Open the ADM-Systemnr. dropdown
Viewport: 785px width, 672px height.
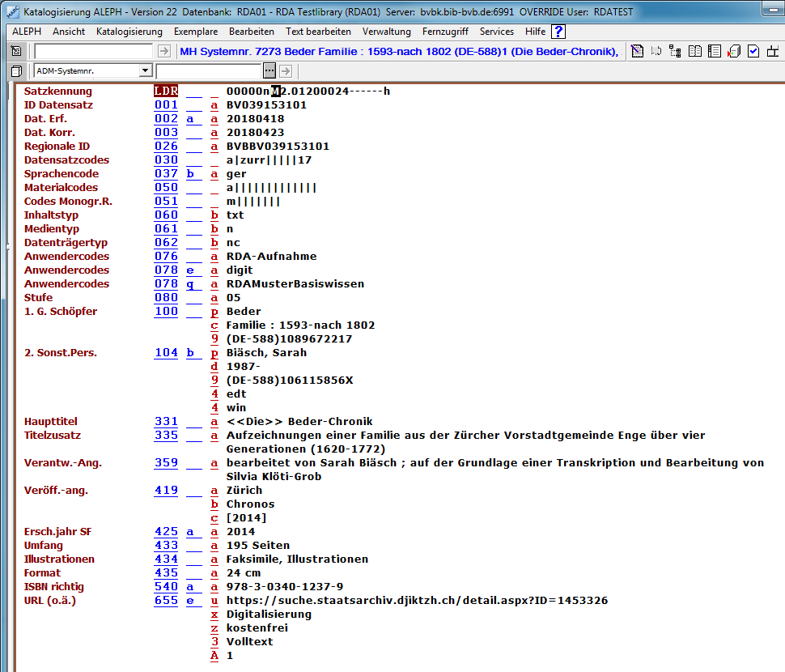tap(146, 71)
